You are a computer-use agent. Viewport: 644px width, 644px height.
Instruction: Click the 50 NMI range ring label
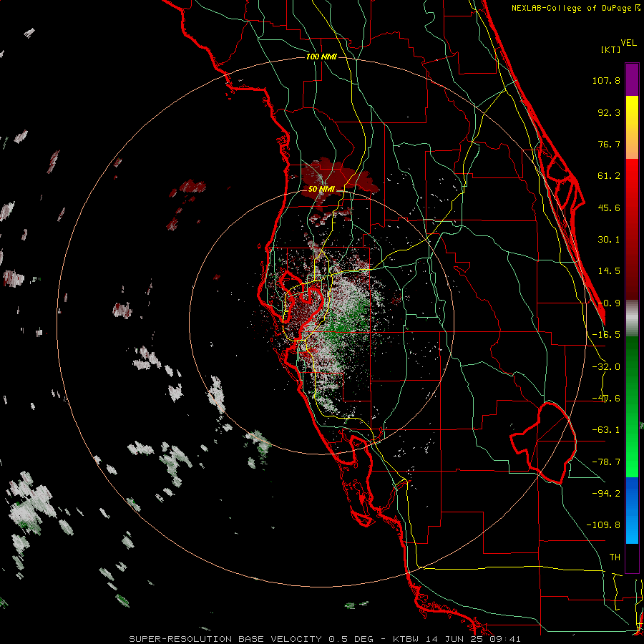(321, 189)
